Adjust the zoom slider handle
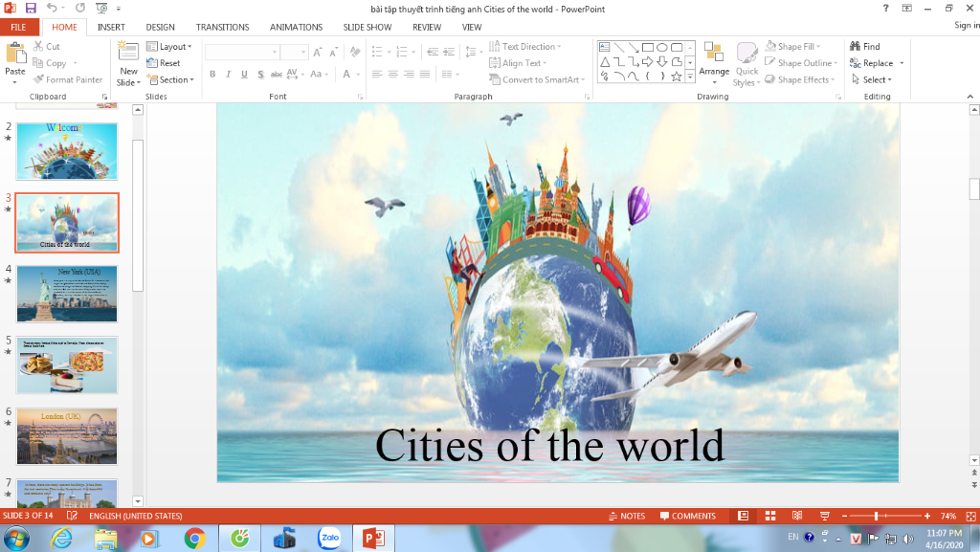The width and height of the screenshot is (980, 552). tap(877, 516)
